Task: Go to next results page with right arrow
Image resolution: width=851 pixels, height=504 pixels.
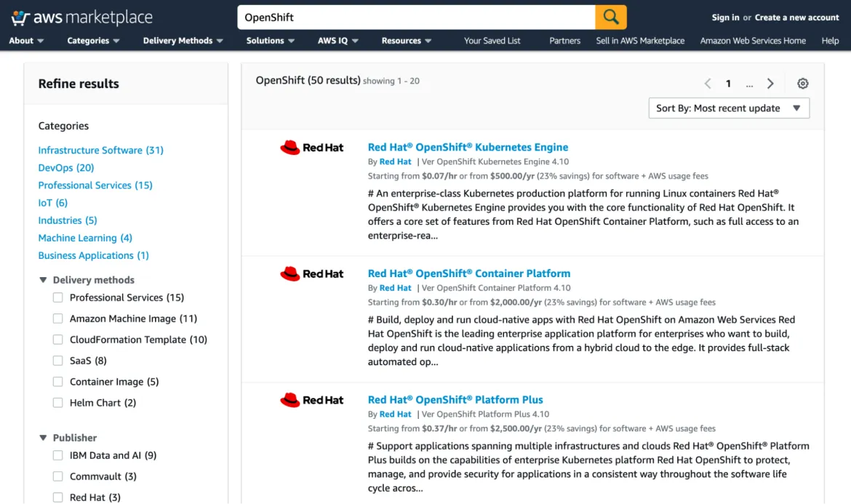Action: pyautogui.click(x=770, y=83)
